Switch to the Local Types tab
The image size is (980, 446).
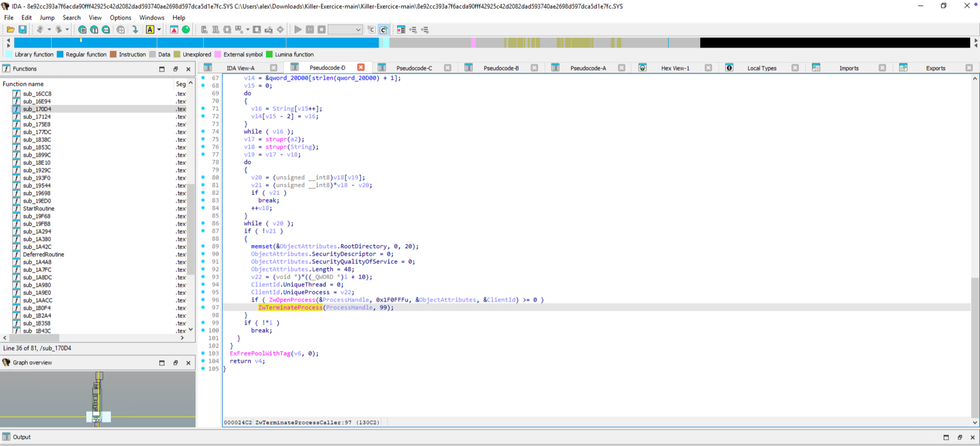point(762,68)
